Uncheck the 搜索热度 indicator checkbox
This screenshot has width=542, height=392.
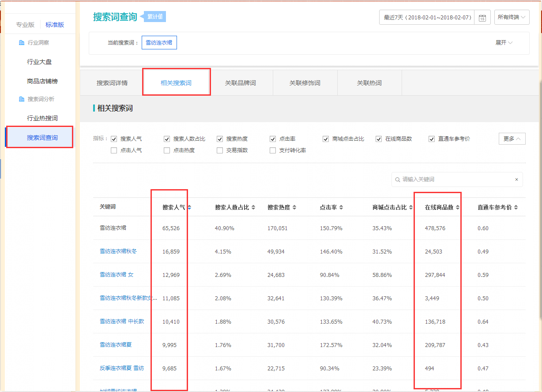pos(220,139)
